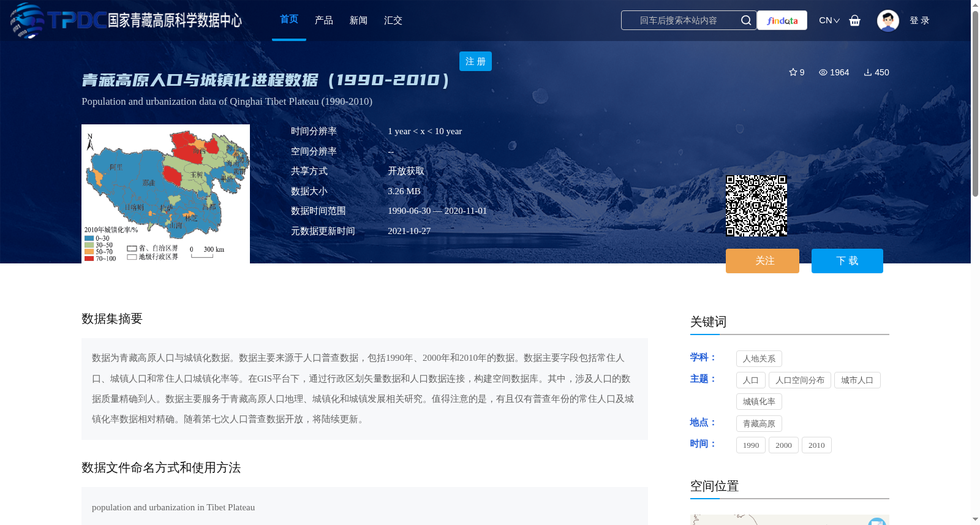Select the 2000 time tag

[783, 445]
